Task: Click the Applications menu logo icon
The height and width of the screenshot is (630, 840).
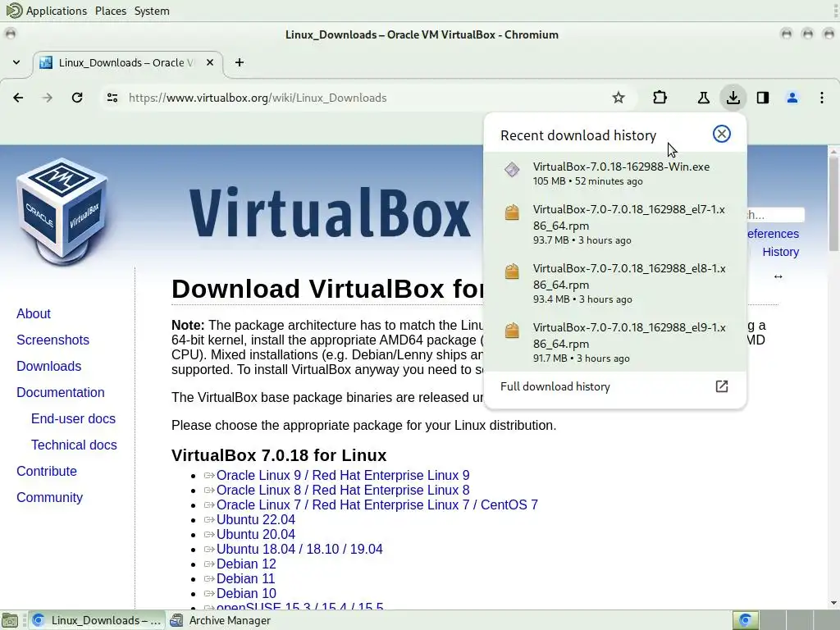Action: coord(14,11)
